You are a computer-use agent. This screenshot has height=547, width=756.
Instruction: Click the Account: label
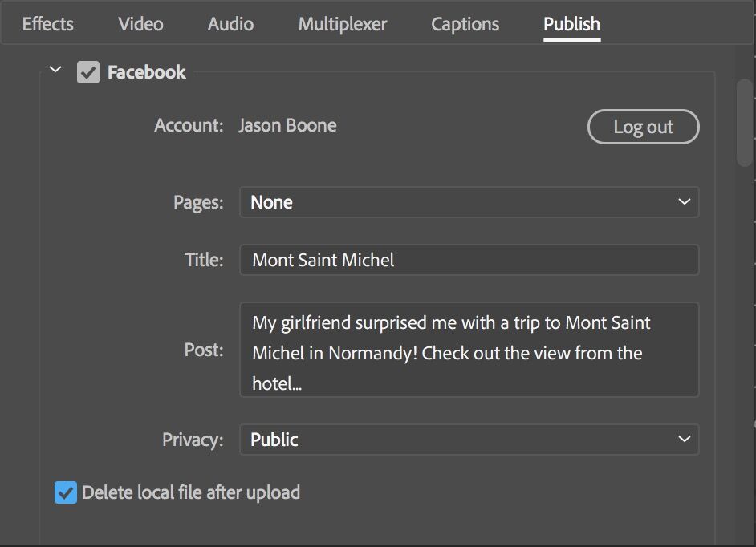click(189, 125)
